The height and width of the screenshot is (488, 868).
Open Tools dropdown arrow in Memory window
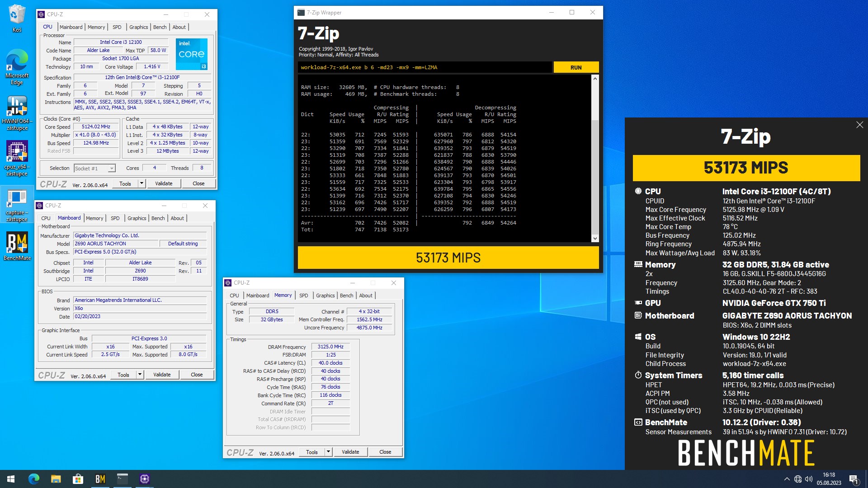pos(328,452)
